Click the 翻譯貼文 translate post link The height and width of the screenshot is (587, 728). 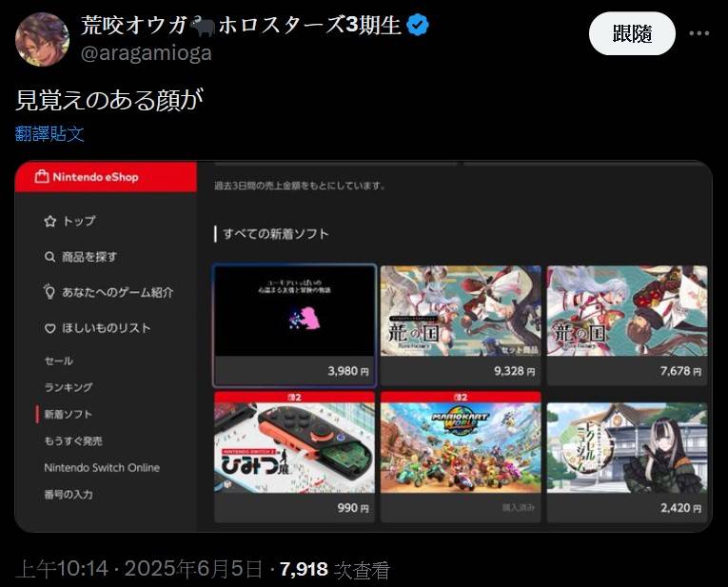pyautogui.click(x=49, y=133)
